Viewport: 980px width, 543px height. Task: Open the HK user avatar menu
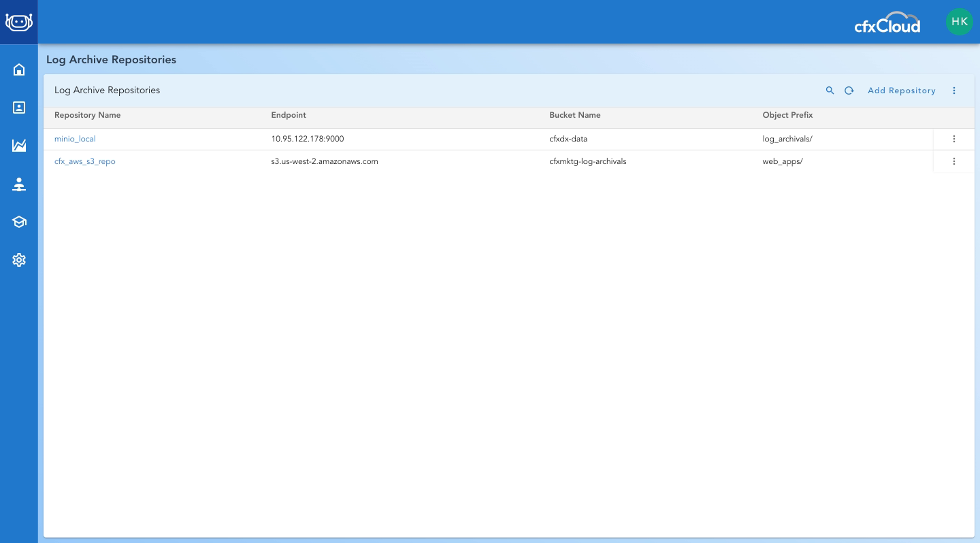(960, 22)
